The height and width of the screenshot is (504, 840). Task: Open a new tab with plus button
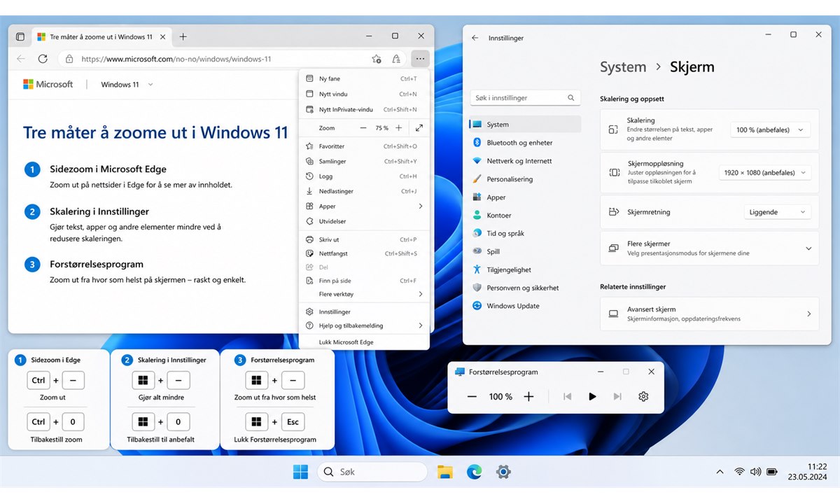click(183, 36)
